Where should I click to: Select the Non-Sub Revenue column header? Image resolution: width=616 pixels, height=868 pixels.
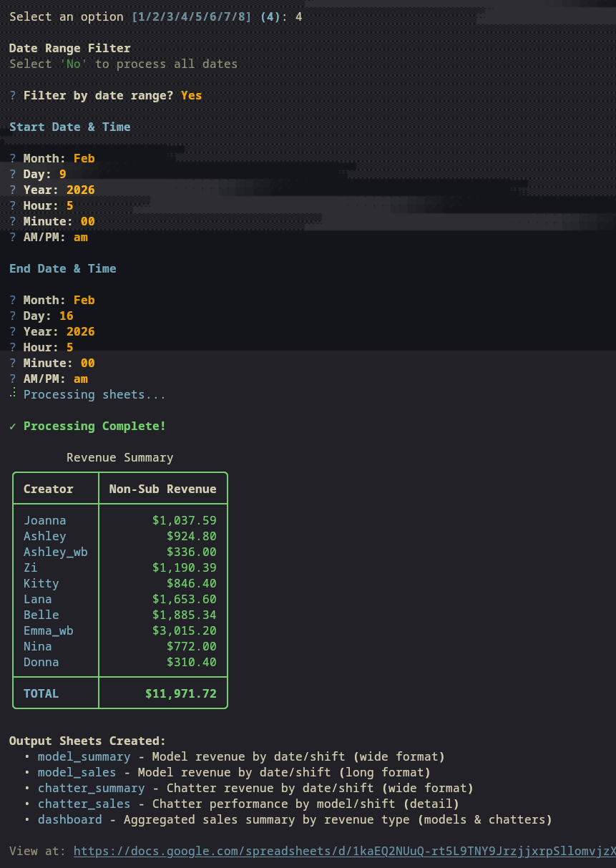pos(162,489)
